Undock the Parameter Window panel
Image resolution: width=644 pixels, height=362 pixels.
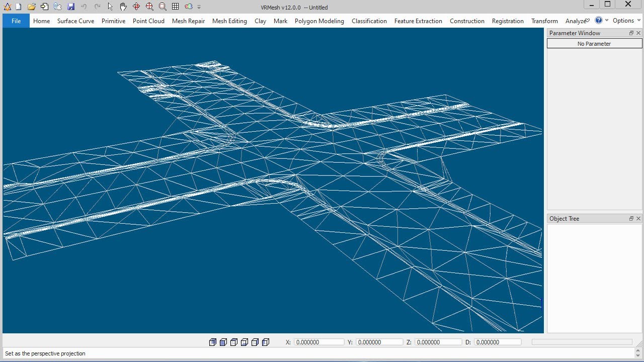pos(631,33)
